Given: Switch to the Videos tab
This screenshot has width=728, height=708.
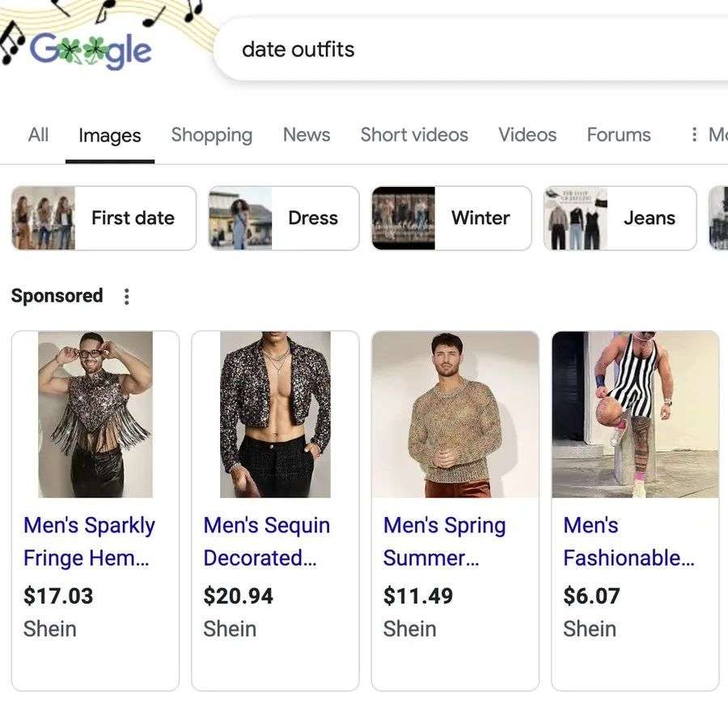Looking at the screenshot, I should pos(527,134).
